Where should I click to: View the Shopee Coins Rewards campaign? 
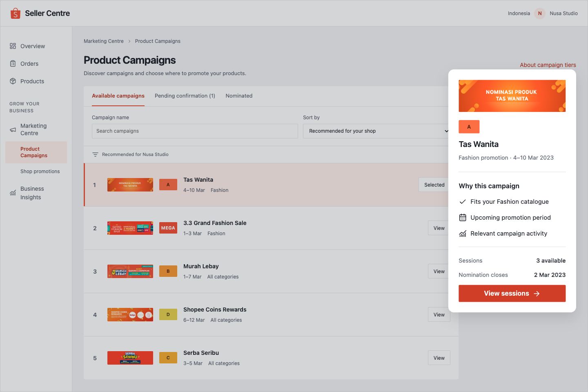coord(439,315)
